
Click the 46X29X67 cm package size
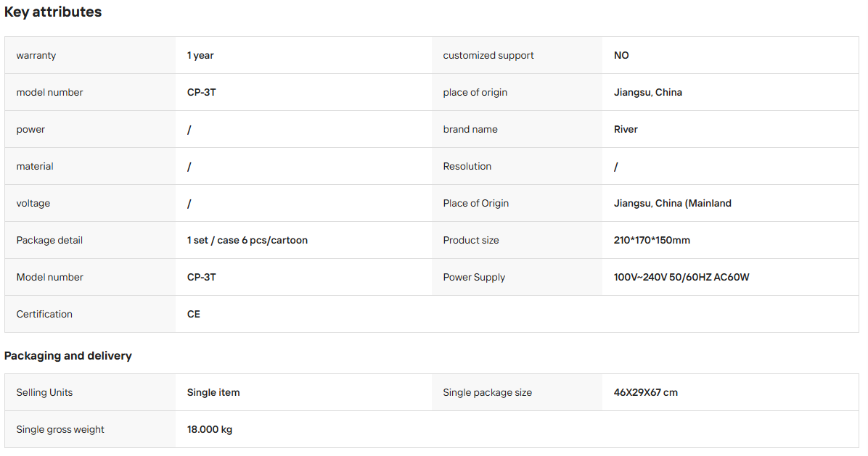(x=645, y=392)
